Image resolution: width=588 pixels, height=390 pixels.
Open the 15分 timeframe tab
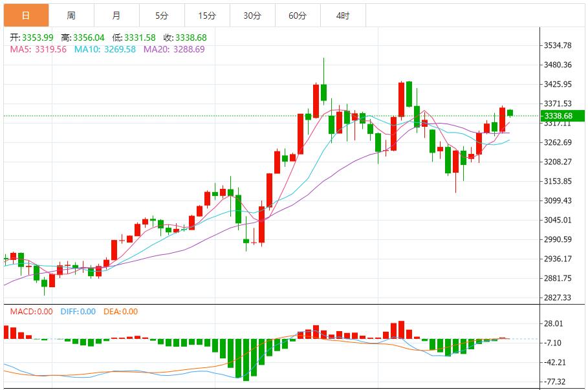tap(207, 16)
